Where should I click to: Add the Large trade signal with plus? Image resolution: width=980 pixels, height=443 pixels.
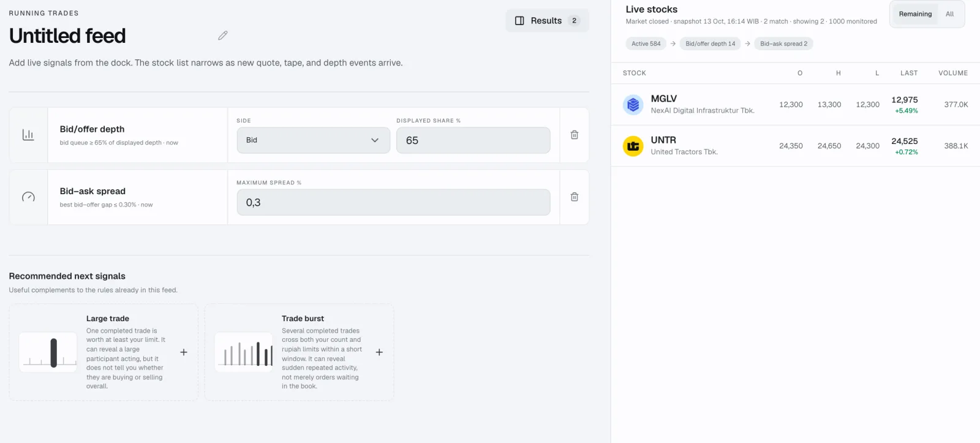coord(184,352)
